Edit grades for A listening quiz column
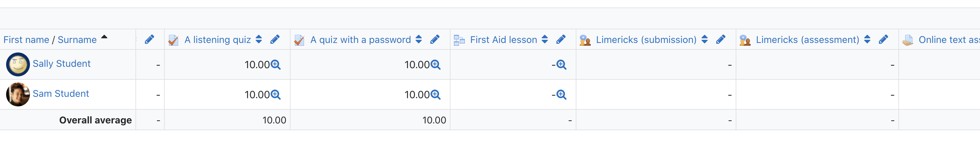Screen dimensions: 980x150 pyautogui.click(x=275, y=40)
